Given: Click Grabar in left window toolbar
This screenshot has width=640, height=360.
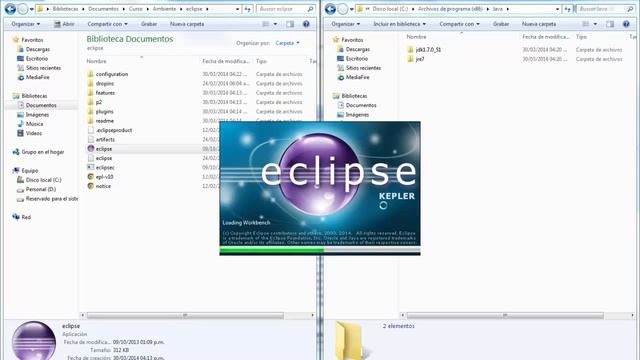Looking at the screenshot, I should (149, 24).
